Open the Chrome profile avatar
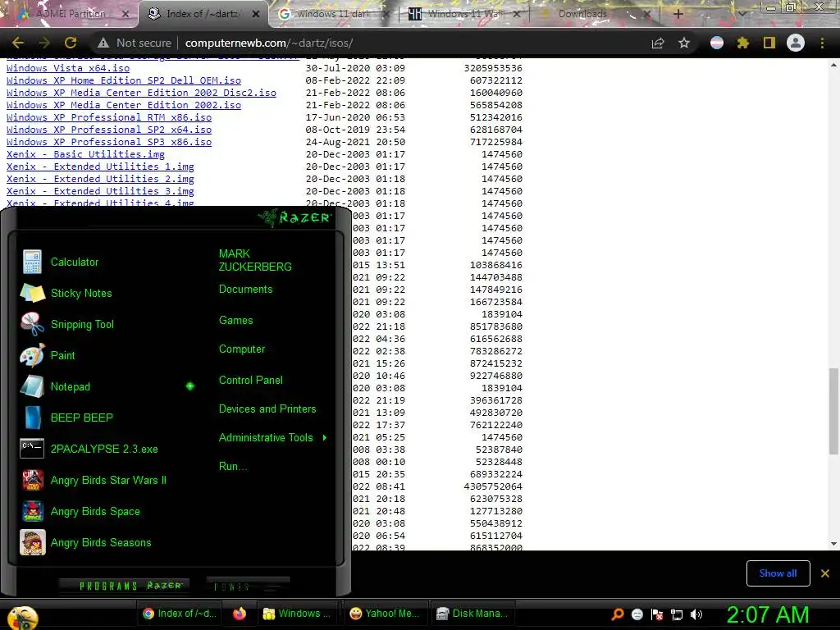 click(x=796, y=43)
